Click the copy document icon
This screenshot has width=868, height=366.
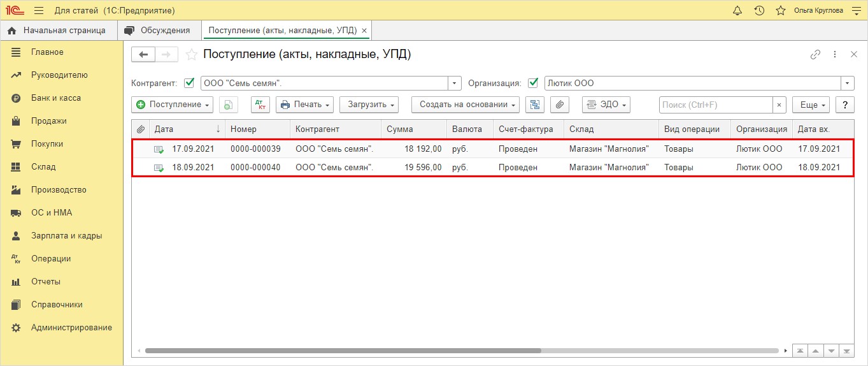229,105
